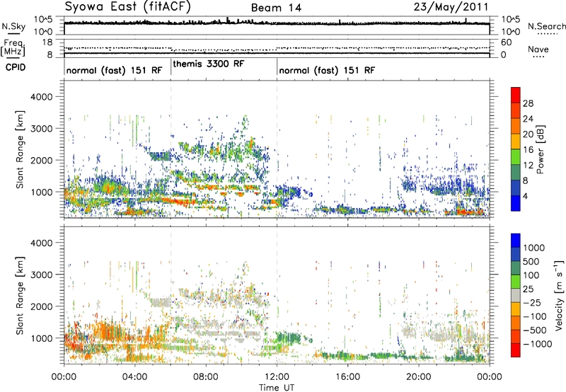Select the "themis 3300 RF" CPID label
Screen dimensions: 566x392
click(x=209, y=64)
